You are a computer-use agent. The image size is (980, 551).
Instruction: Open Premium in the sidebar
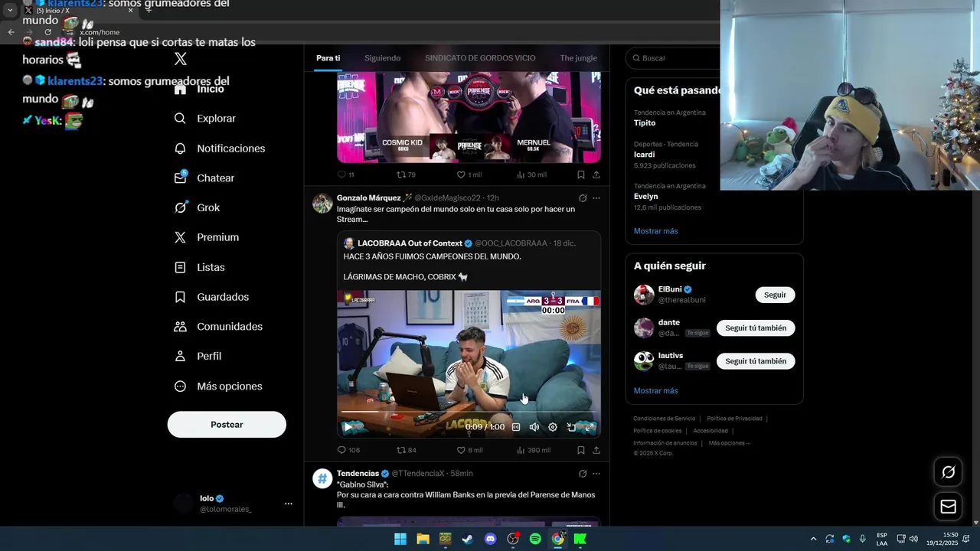point(206,237)
